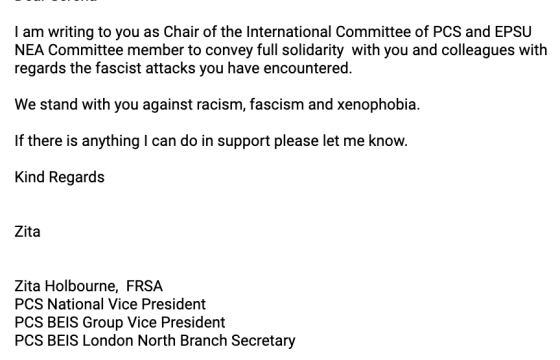The height and width of the screenshot is (360, 560).
Task: Click the line "PCS National Vice President"
Action: (110, 304)
